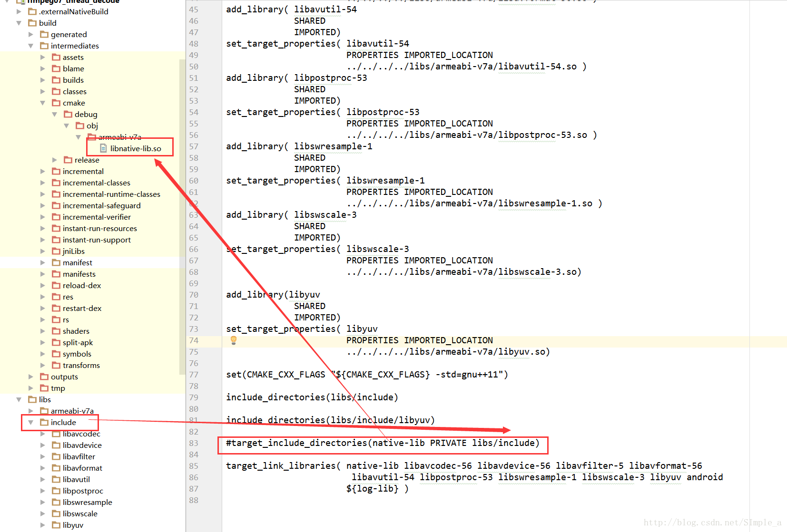Click the add_library(libyuv line

point(273,295)
